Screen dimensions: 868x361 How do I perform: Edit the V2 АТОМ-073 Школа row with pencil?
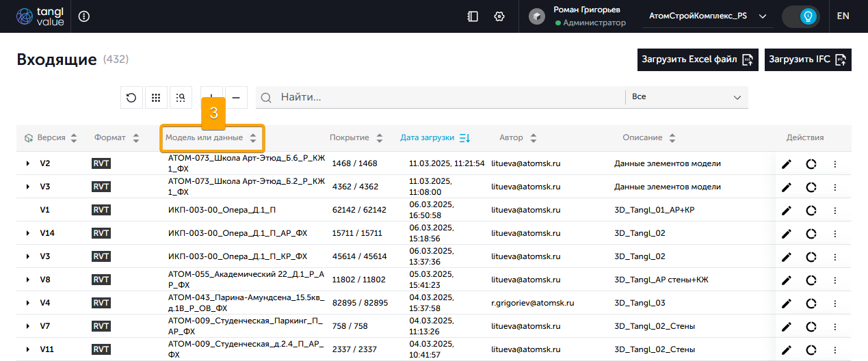787,164
